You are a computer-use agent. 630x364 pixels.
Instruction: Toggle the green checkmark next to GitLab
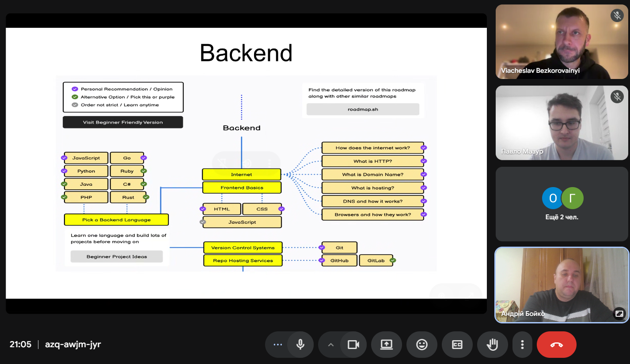pyautogui.click(x=393, y=260)
